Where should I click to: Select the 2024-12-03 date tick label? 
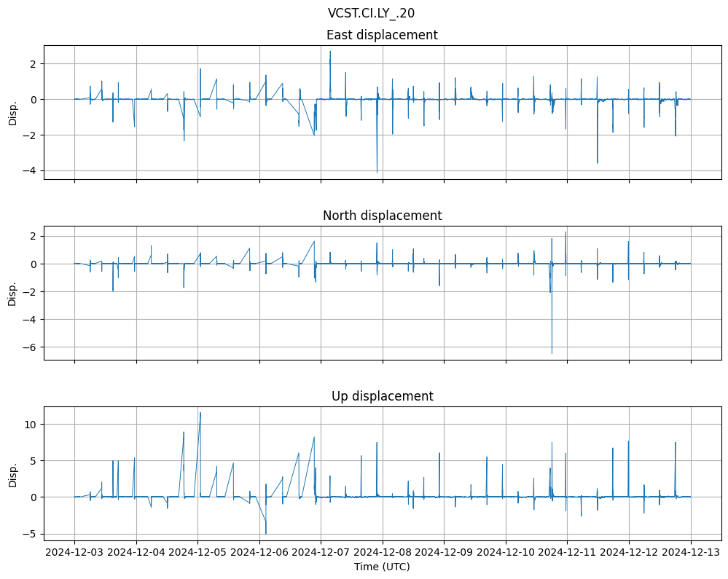pos(74,552)
